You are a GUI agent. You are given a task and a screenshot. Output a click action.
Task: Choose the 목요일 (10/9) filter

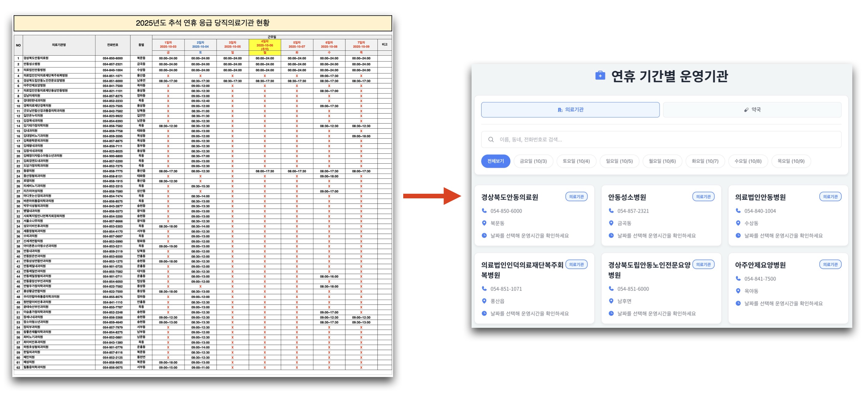[790, 161]
